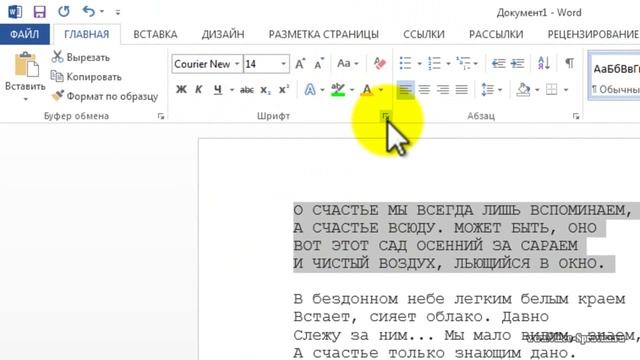The width and height of the screenshot is (640, 360).
Task: Click the Word application icon
Action: [15, 11]
